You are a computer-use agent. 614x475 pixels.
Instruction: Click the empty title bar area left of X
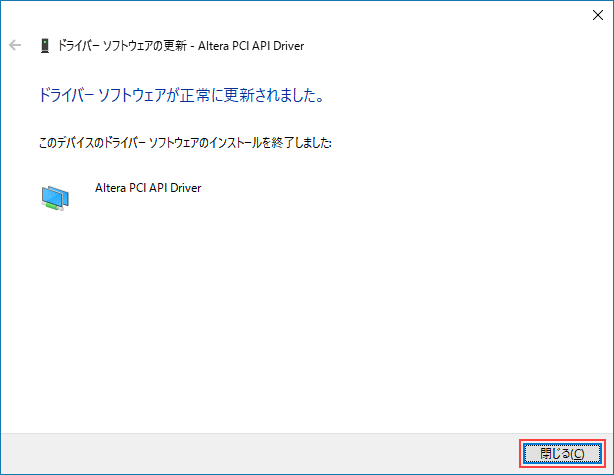pyautogui.click(x=300, y=15)
